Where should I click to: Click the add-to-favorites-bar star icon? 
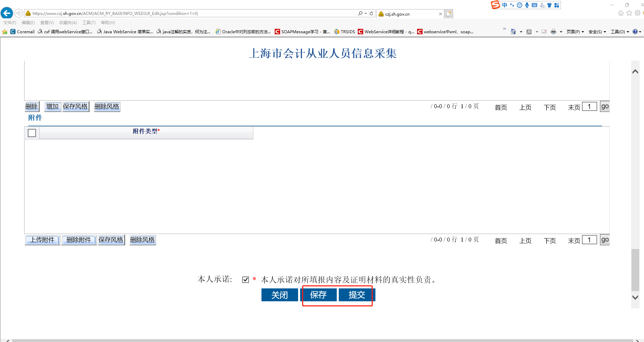5,32
